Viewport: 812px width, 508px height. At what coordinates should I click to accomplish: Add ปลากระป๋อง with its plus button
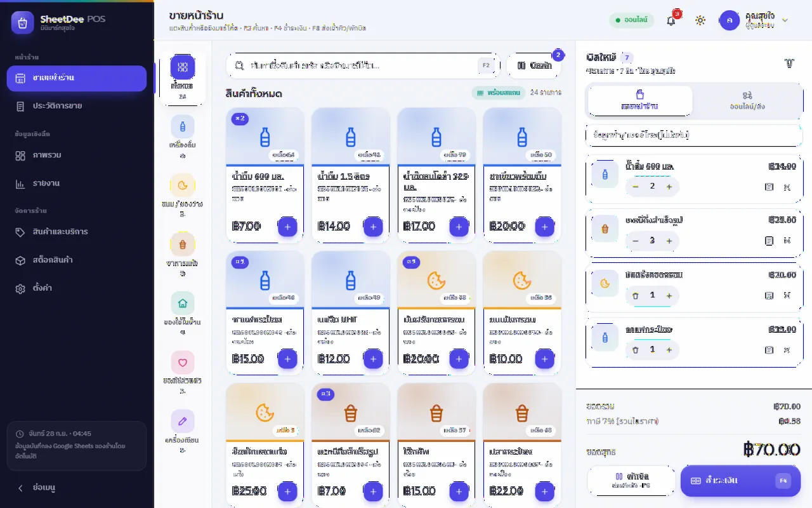click(544, 491)
